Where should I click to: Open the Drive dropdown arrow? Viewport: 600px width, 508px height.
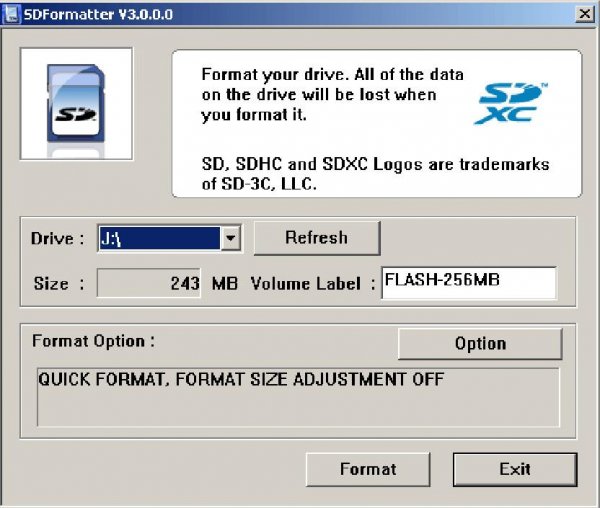[230, 238]
